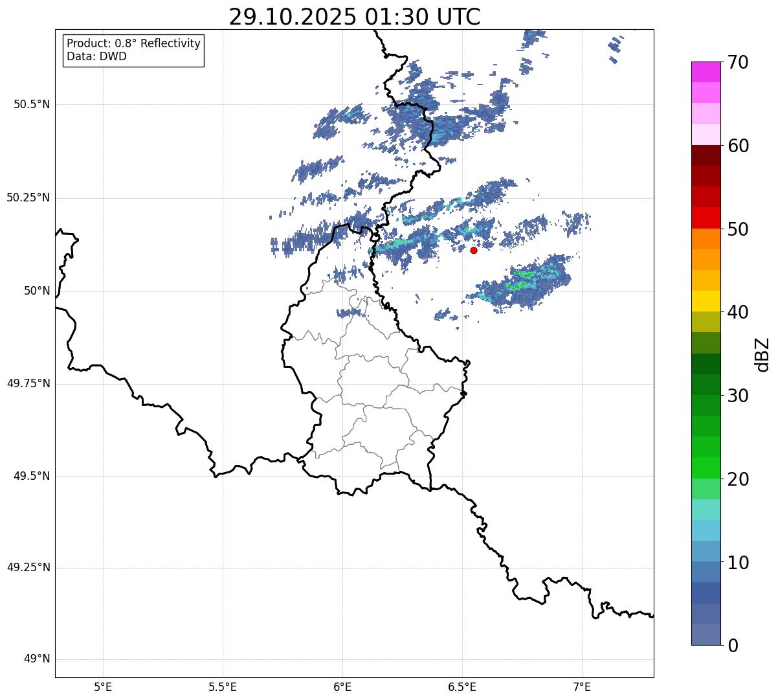The width and height of the screenshot is (778, 700).
Task: Click the 5°E longitude label
Action: pyautogui.click(x=103, y=686)
